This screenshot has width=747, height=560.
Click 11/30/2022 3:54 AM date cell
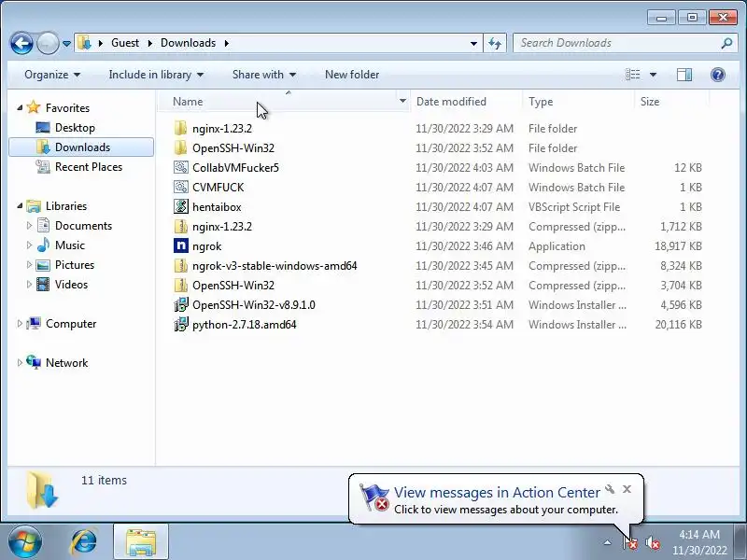coord(464,324)
